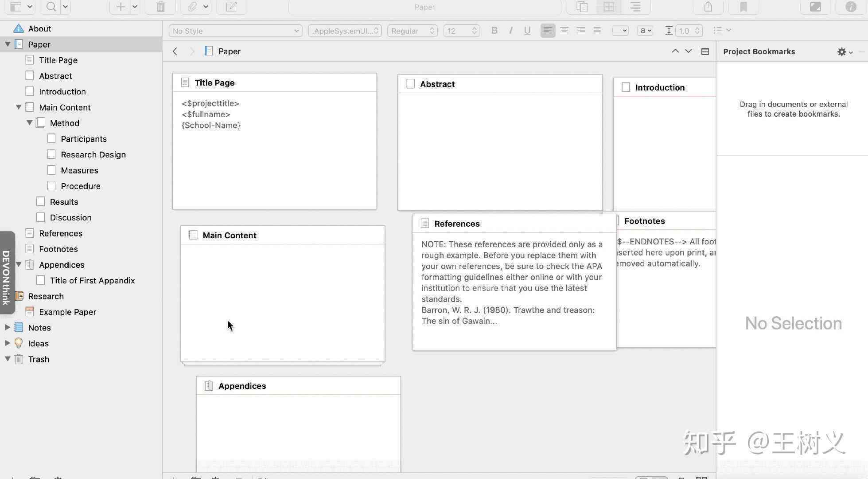Image resolution: width=868 pixels, height=479 pixels.
Task: Switch to scrivenings view mode icon
Action: 582,7
